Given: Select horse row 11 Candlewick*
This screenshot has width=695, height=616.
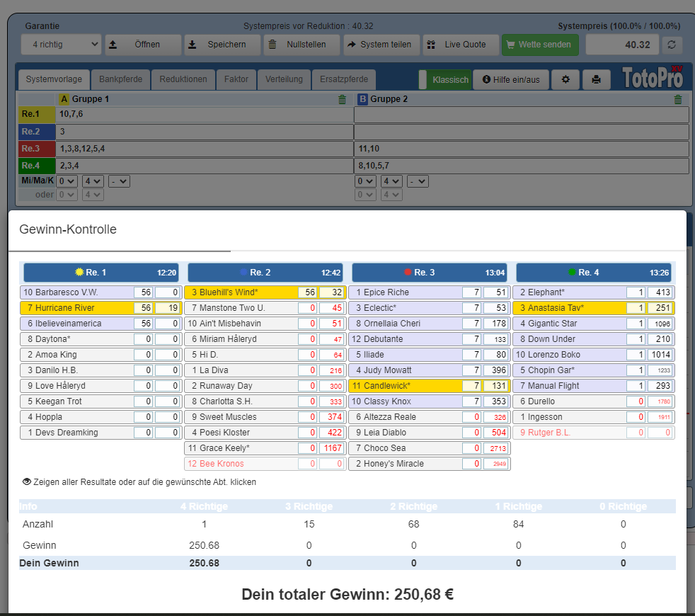Looking at the screenshot, I should coord(430,386).
